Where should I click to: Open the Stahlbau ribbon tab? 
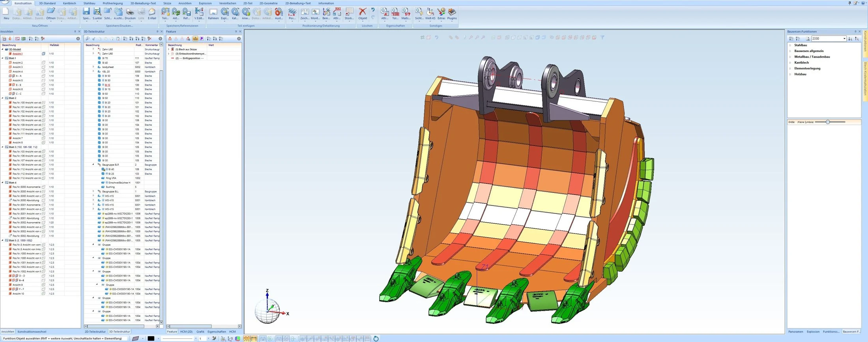(89, 3)
